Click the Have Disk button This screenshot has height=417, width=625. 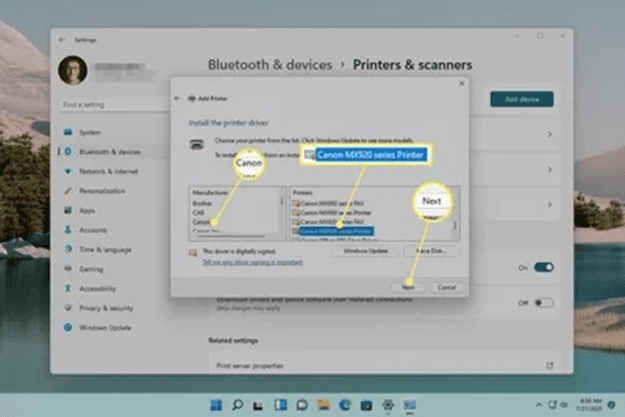point(431,251)
